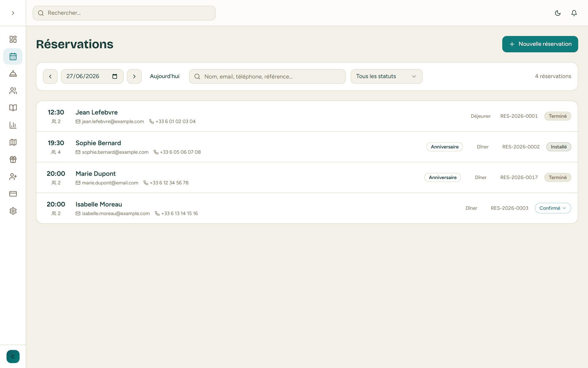
Task: Click the email jean.lefebvre@example.com
Action: tap(113, 121)
